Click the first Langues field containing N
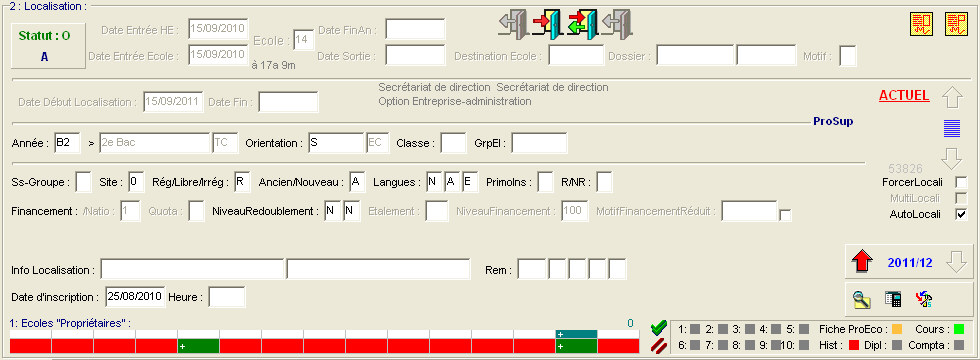Image resolution: width=980 pixels, height=360 pixels. (x=434, y=182)
